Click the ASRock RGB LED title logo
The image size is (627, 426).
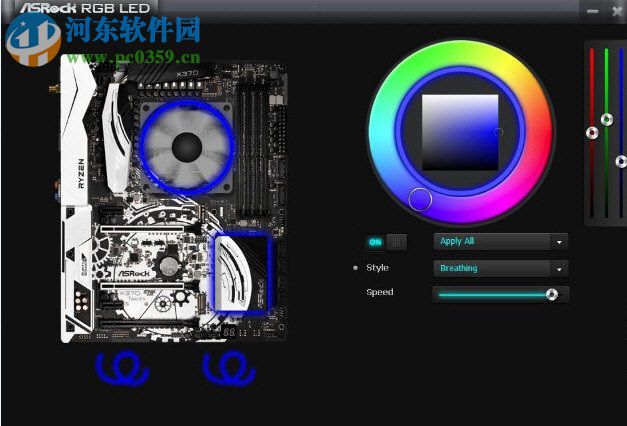[85, 8]
